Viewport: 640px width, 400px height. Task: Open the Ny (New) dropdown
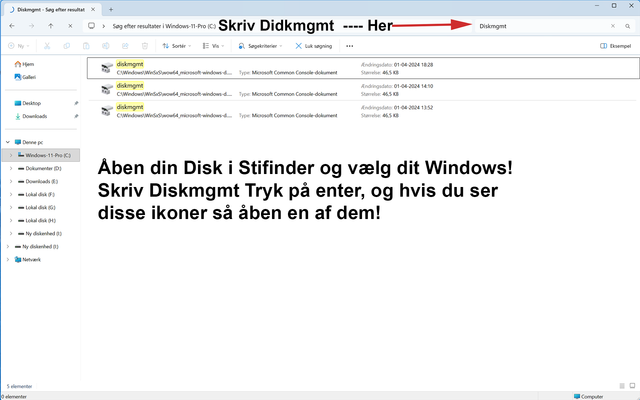coord(19,46)
